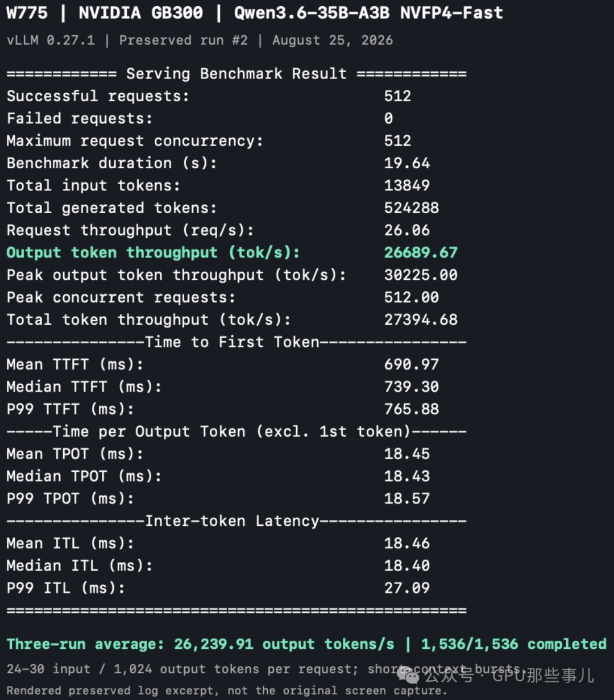This screenshot has height=700, width=614.
Task: Click the 512 value beside Maximum request concurrency
Action: pos(397,140)
